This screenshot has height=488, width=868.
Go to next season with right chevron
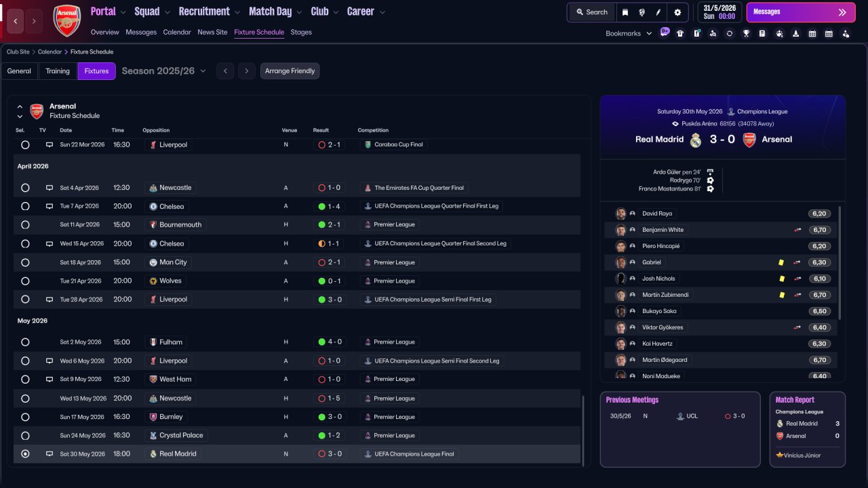(246, 71)
